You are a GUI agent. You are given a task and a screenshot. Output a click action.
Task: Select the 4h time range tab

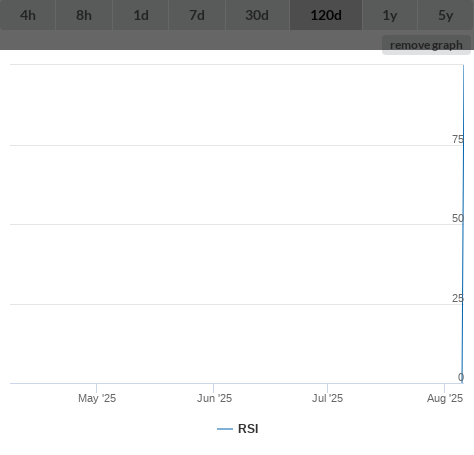click(28, 15)
